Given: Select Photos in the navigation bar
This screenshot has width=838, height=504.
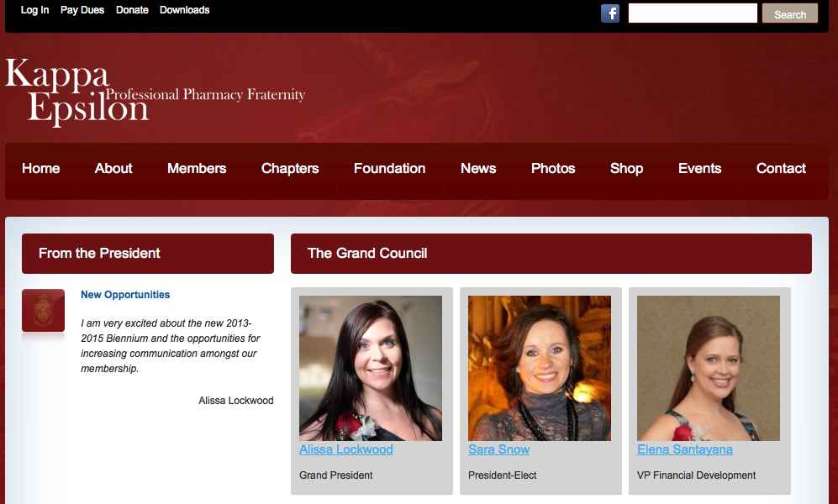Looking at the screenshot, I should [553, 169].
